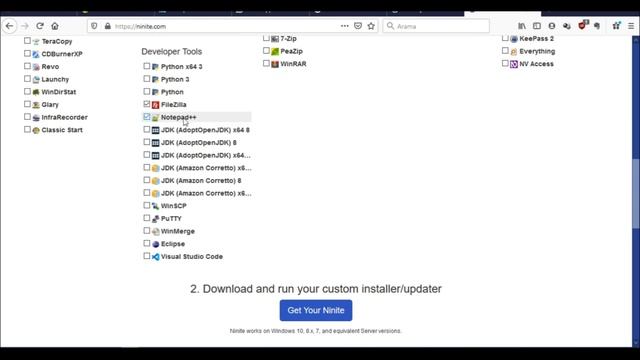Viewport: 640px width, 360px height.
Task: Open the page actions three-dot menu
Action: [344, 26]
